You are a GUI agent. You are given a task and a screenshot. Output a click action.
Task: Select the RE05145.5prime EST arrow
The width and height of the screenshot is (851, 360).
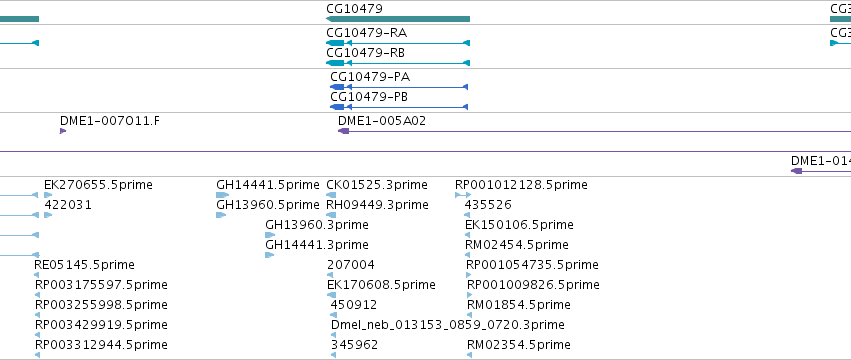coord(37,275)
